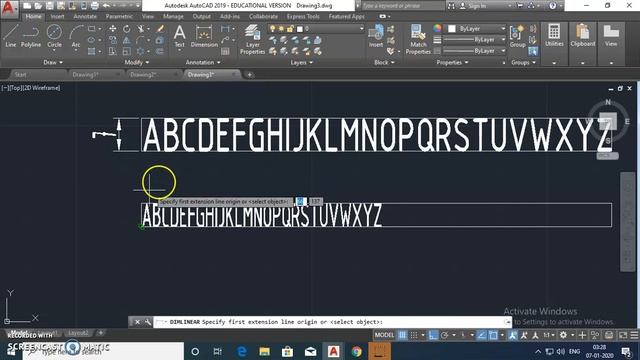Open Chrome from the Windows taskbar
Viewport: 640px width, 360px height.
pos(356,351)
